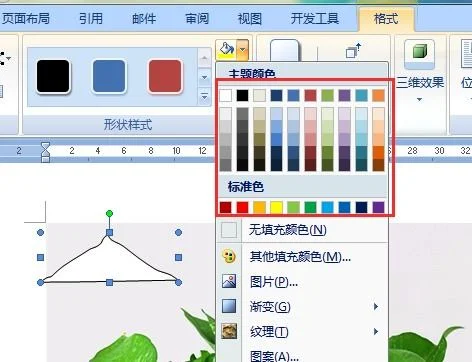Click the shape fill paint bucket icon

point(226,50)
